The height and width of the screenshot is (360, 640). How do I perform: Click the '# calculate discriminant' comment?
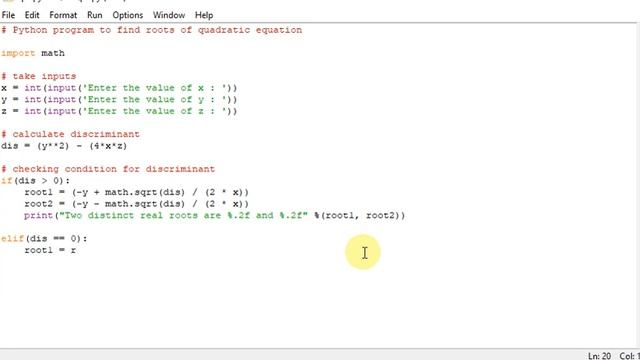pos(70,134)
